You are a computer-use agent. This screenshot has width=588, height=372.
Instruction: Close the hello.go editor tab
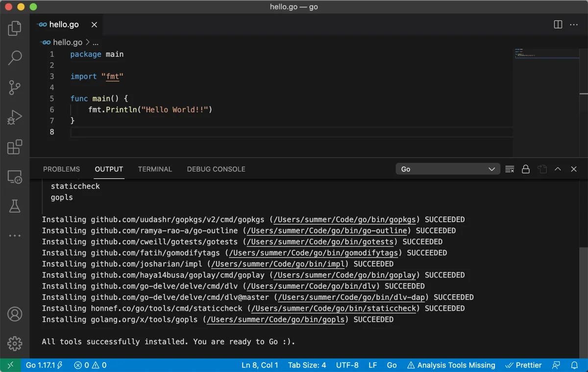click(x=94, y=25)
